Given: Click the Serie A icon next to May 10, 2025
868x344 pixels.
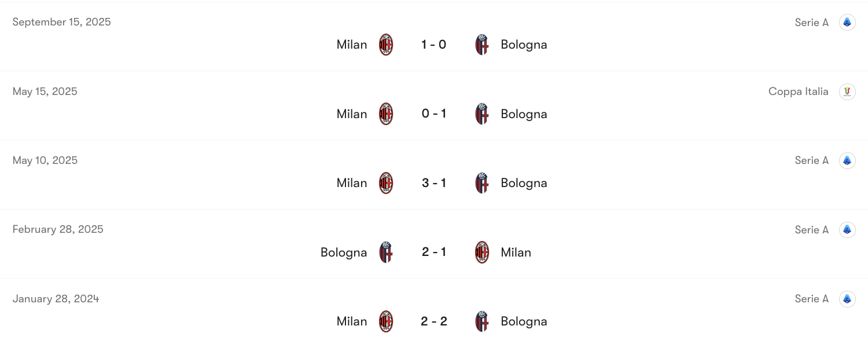Looking at the screenshot, I should point(847,160).
